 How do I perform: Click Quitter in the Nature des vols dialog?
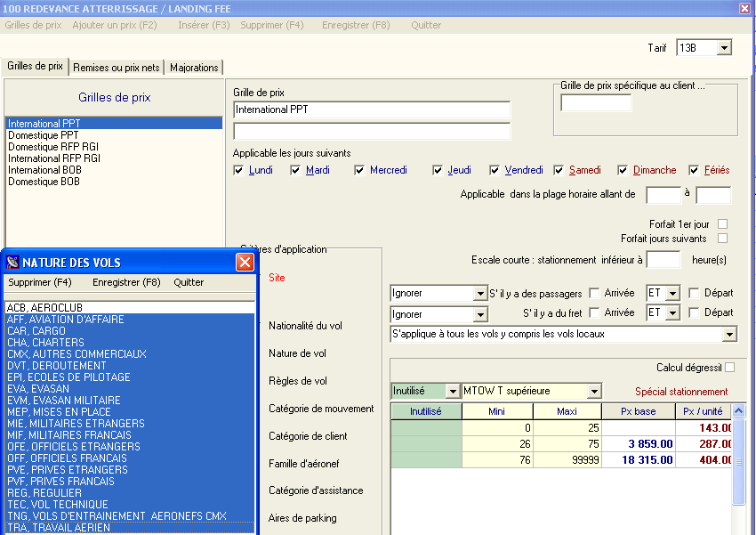tap(189, 282)
